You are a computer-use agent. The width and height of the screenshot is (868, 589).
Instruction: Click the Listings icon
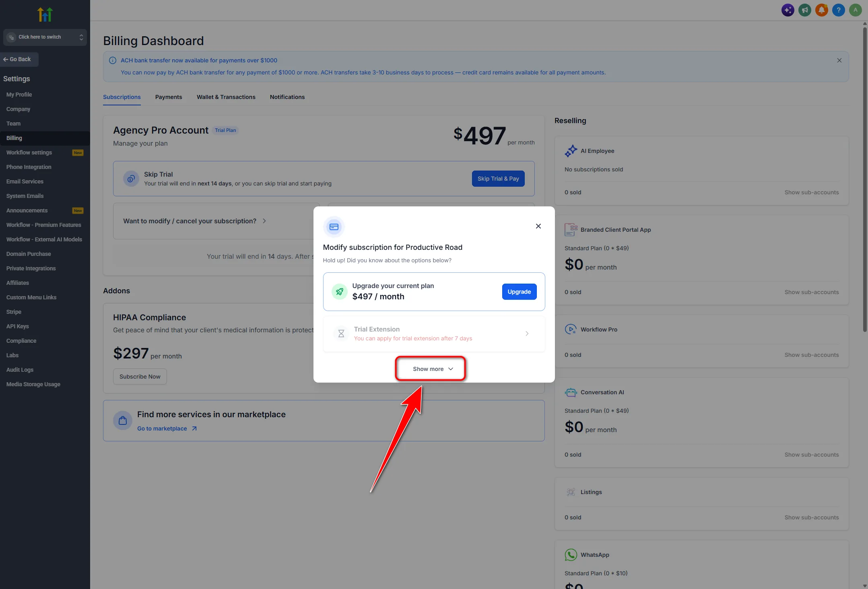tap(571, 492)
